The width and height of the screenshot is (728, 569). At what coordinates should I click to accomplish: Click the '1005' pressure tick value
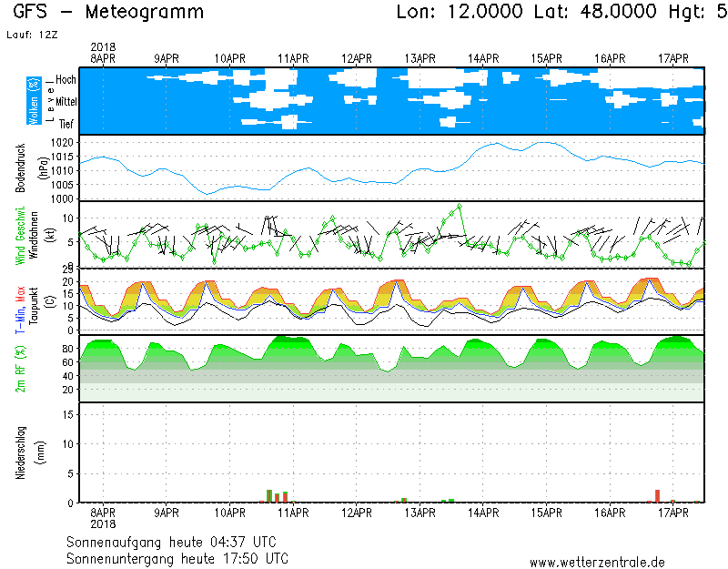tap(62, 185)
